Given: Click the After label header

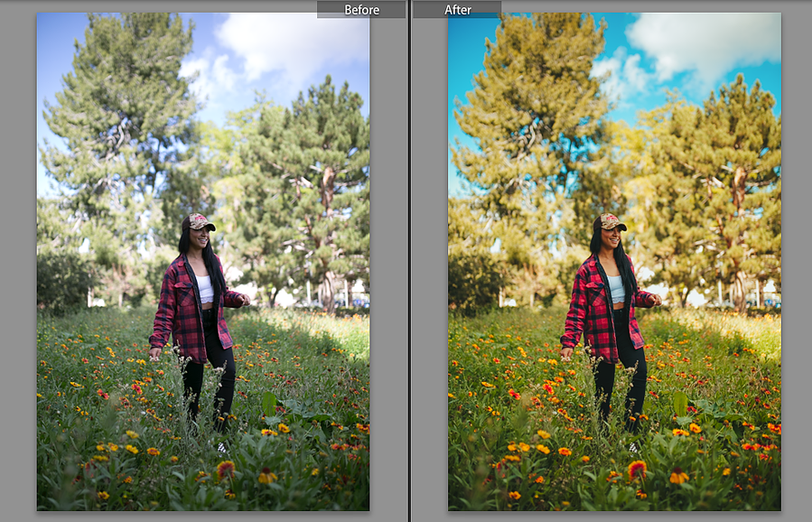Looking at the screenshot, I should click(x=457, y=9).
